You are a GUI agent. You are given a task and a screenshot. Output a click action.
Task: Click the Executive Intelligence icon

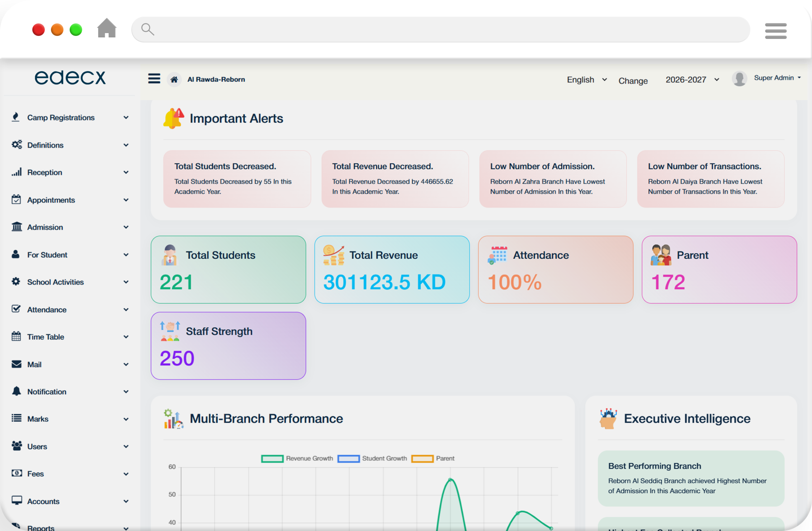click(608, 419)
